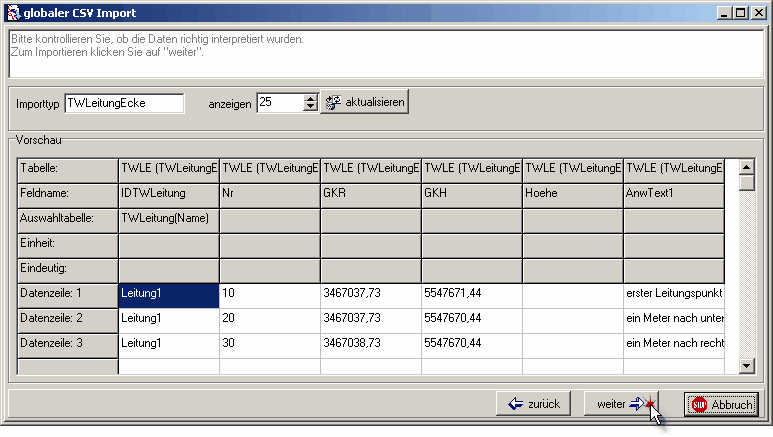This screenshot has height=437, width=773.
Task: Select the Datenzeile: 2 row header
Action: [x=68, y=320]
